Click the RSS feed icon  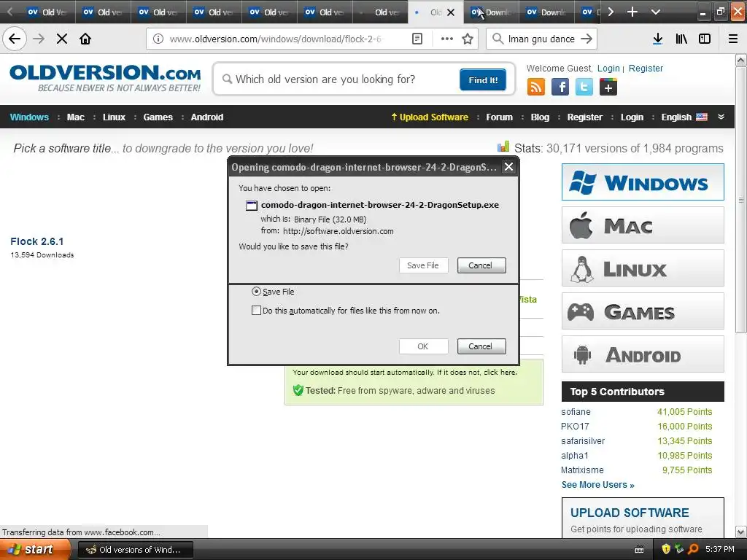pyautogui.click(x=536, y=87)
